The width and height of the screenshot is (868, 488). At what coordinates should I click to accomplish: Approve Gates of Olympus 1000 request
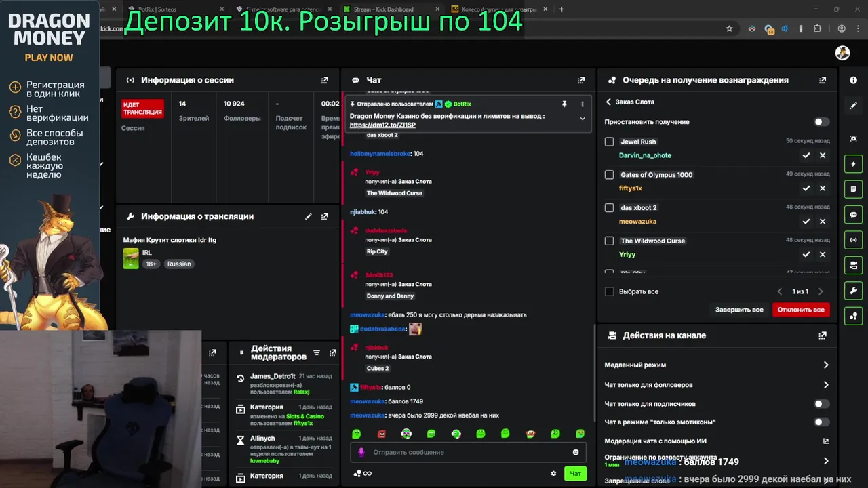pos(806,188)
